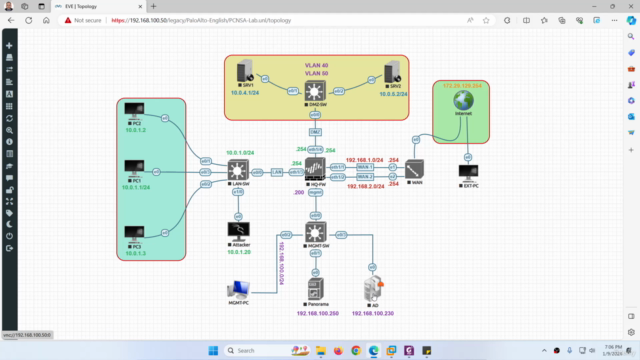The width and height of the screenshot is (640, 360).
Task: Select the EXT-PC node
Action: (468, 173)
